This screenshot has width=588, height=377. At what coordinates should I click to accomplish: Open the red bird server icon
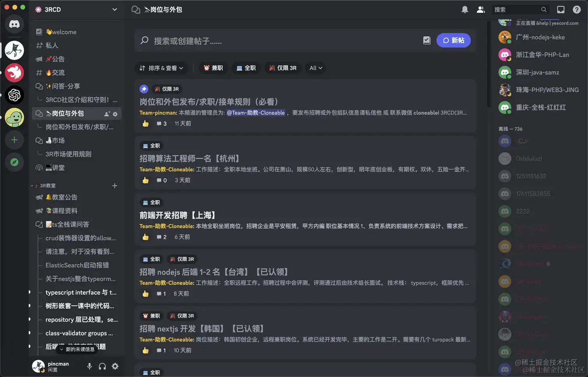point(14,73)
